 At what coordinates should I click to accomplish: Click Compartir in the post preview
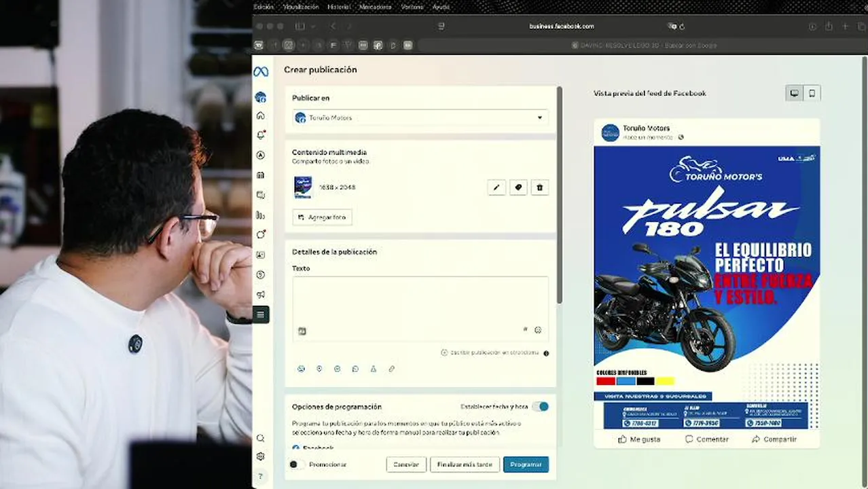(774, 439)
